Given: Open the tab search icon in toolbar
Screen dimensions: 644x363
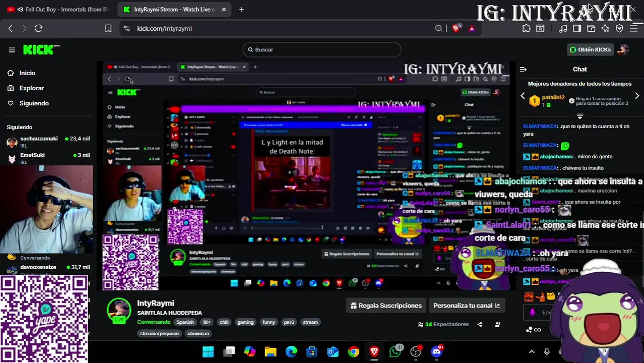Looking at the screenshot, I should pyautogui.click(x=540, y=29).
